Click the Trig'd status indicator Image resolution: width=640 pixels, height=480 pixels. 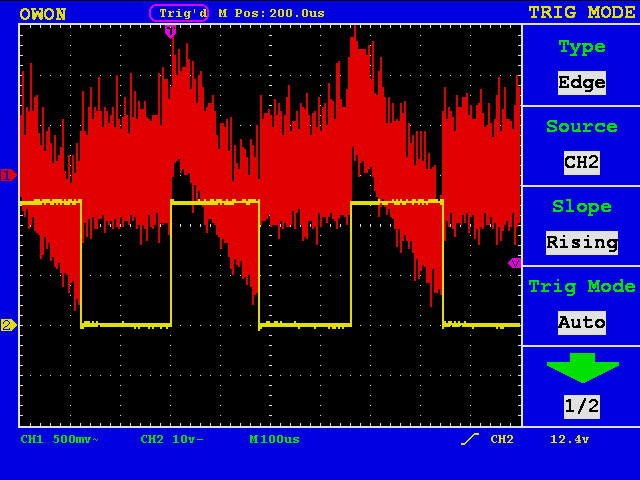click(179, 13)
